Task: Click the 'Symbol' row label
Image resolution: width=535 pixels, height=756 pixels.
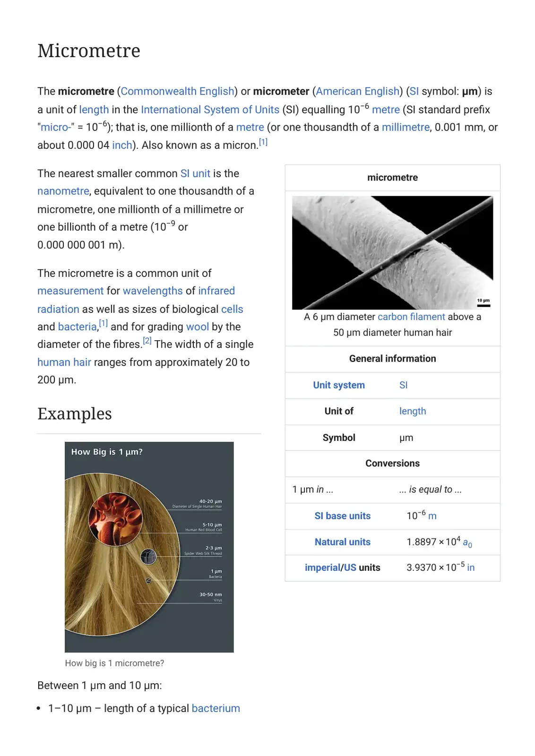Action: tap(339, 438)
